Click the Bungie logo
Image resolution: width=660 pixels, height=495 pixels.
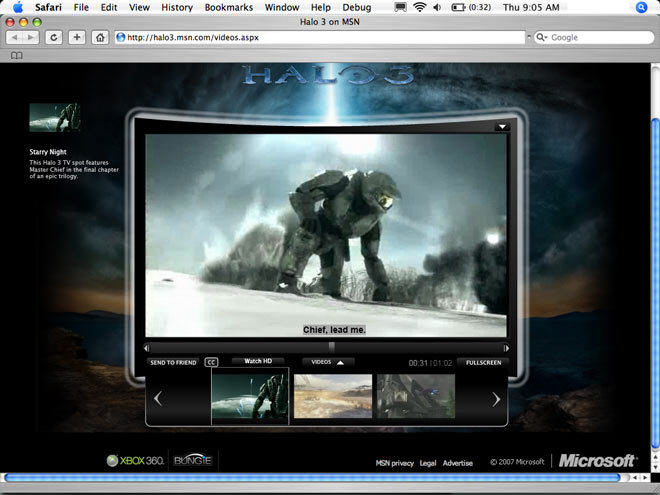[193, 460]
